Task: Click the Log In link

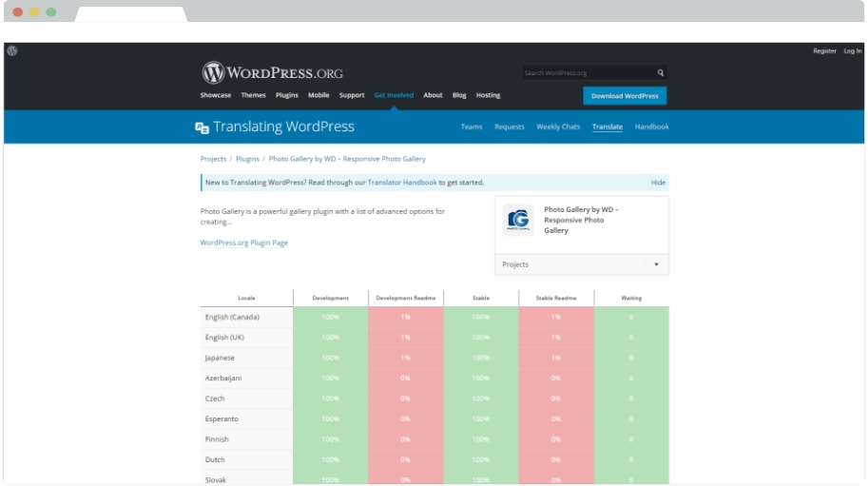Action: pyautogui.click(x=853, y=51)
